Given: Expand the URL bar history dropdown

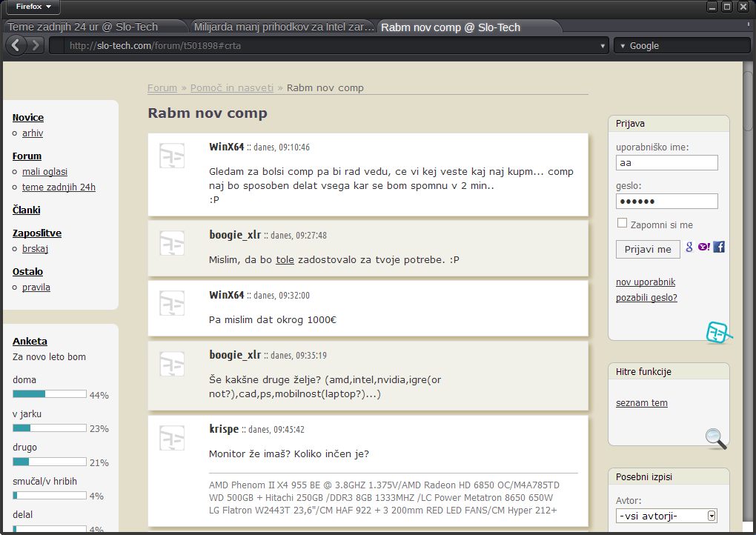Looking at the screenshot, I should pos(604,46).
